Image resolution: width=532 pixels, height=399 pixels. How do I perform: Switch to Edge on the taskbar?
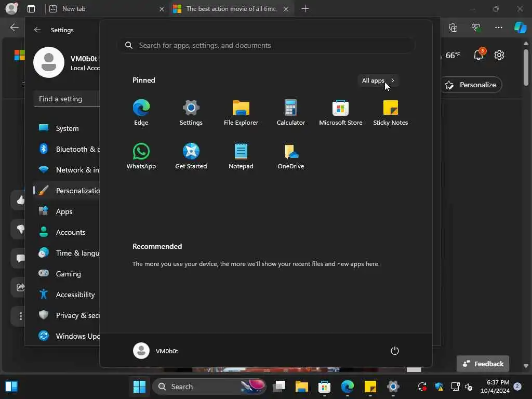348,387
